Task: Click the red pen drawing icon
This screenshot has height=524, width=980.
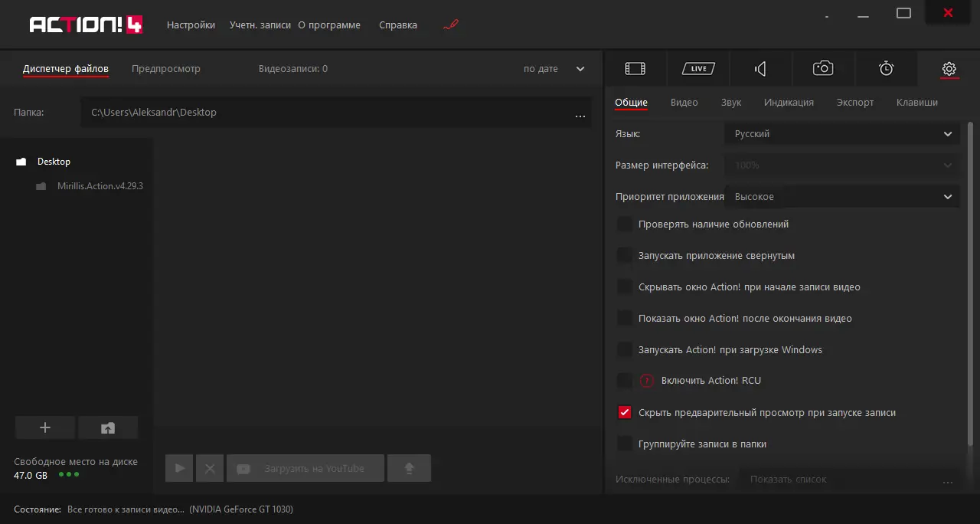Action: tap(451, 25)
